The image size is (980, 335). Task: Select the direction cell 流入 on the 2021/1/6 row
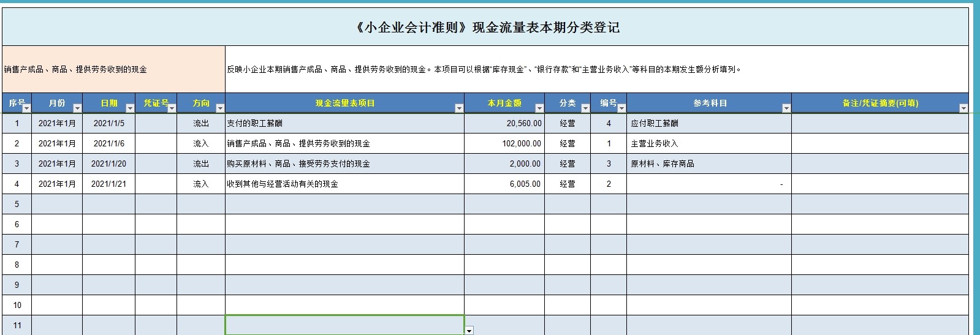(201, 143)
